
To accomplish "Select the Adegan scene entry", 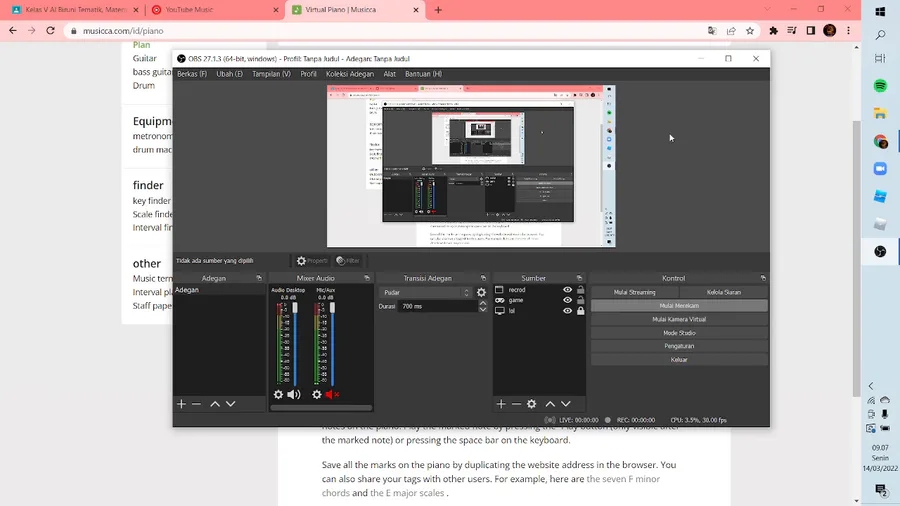I will (219, 290).
